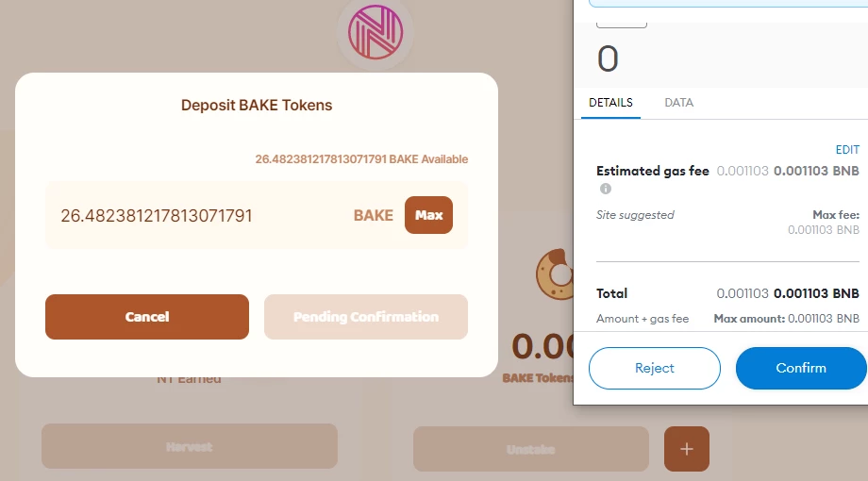The height and width of the screenshot is (481, 868).
Task: Confirm the MetaMask transaction
Action: [801, 368]
